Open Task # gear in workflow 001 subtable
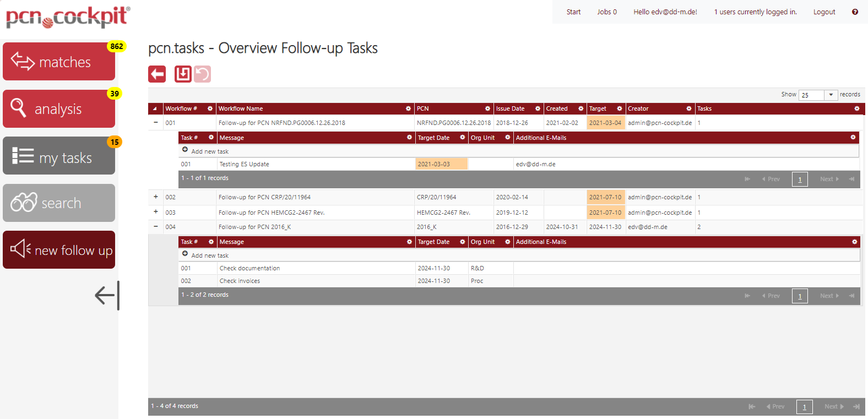This screenshot has height=419, width=868. pyautogui.click(x=211, y=137)
